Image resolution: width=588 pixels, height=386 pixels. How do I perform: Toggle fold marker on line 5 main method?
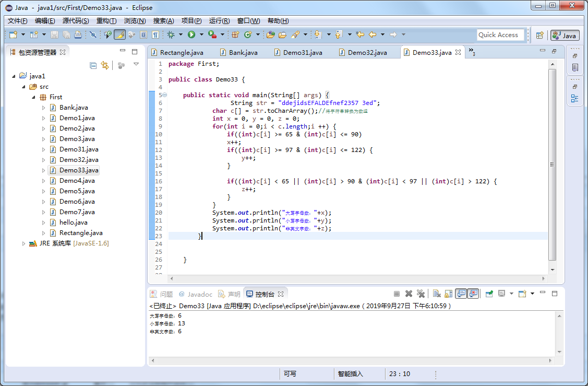[165, 95]
